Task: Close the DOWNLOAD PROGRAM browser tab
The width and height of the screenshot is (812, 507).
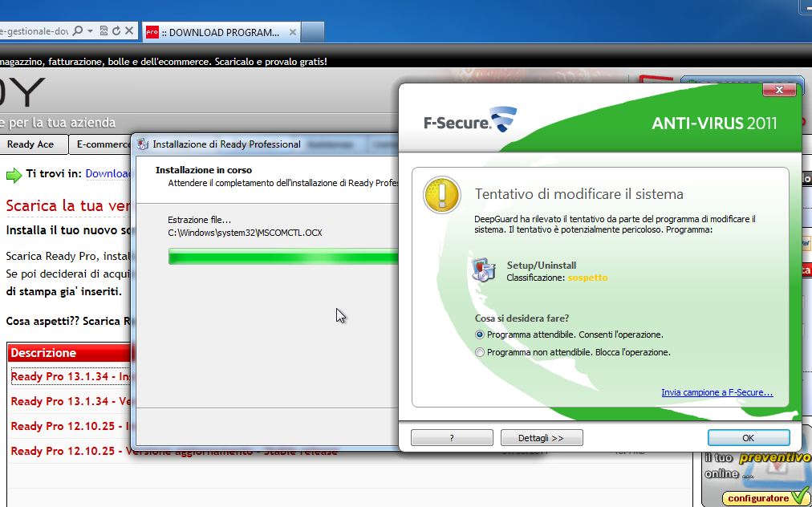Action: click(x=293, y=32)
